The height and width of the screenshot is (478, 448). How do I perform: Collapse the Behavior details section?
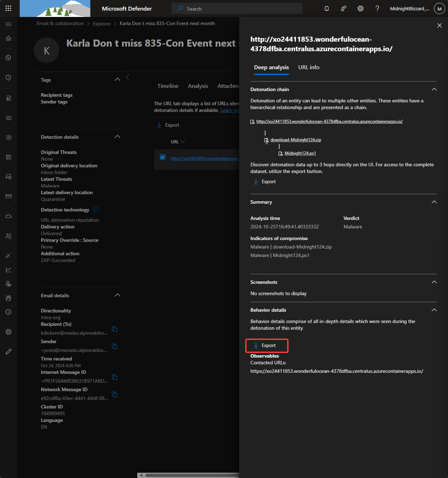(x=434, y=310)
